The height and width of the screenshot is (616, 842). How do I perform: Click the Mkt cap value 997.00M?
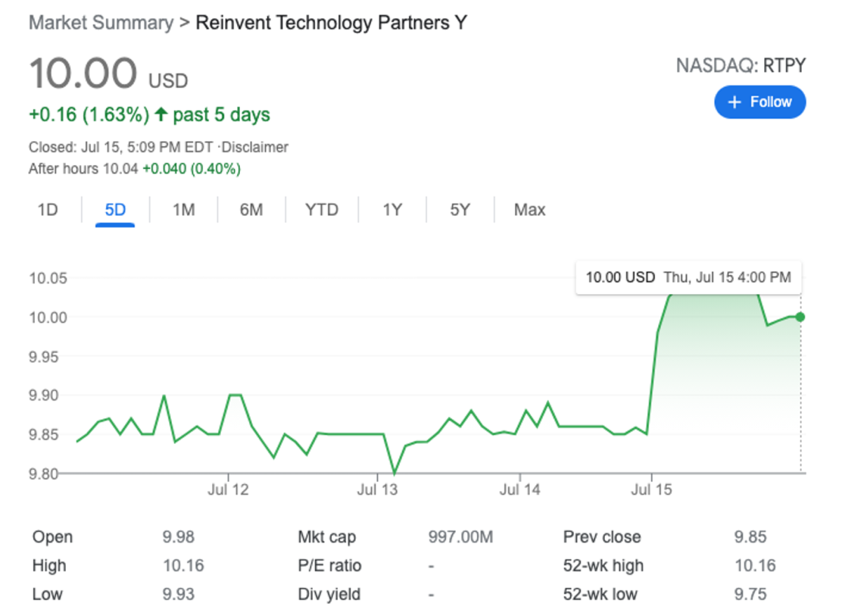[x=461, y=537]
